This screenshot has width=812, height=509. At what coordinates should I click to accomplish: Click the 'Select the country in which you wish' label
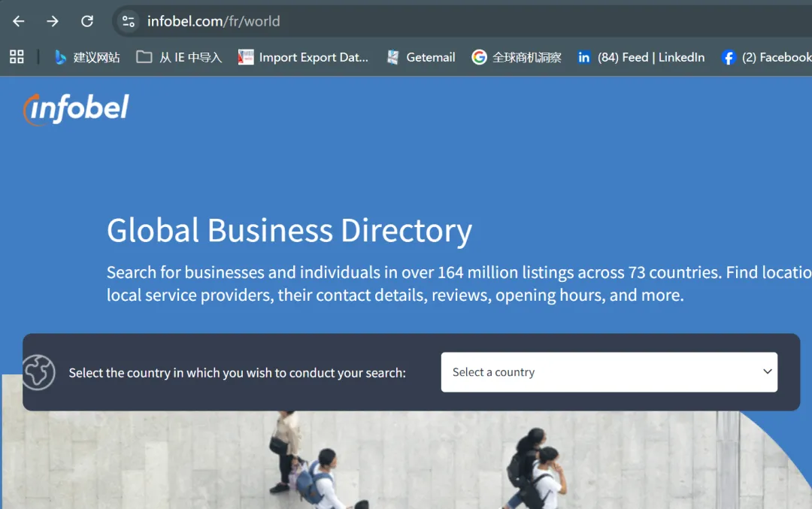(x=237, y=373)
